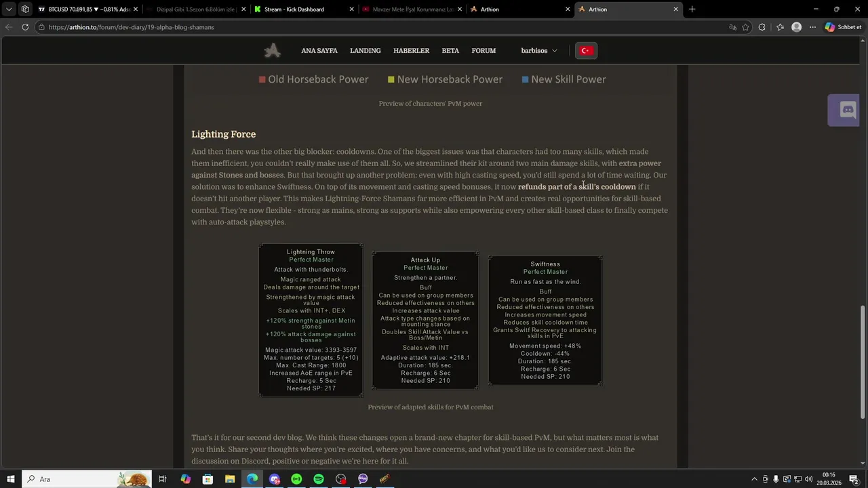Open the favorites list icon
This screenshot has height=488, width=868.
tap(780, 27)
